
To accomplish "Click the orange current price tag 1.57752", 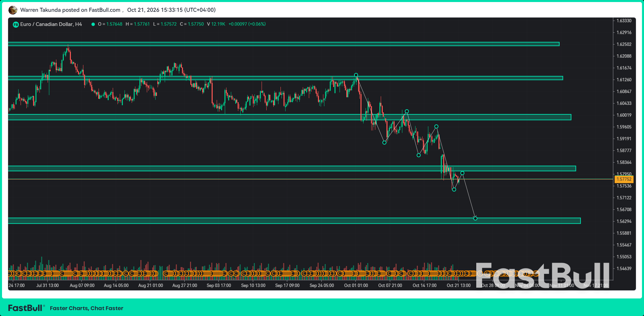I will coord(624,179).
